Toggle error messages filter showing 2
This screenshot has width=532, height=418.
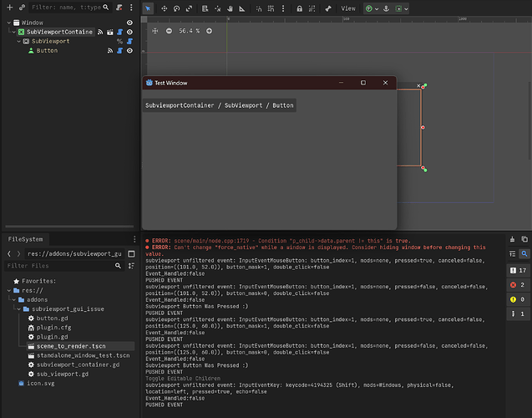pos(518,285)
